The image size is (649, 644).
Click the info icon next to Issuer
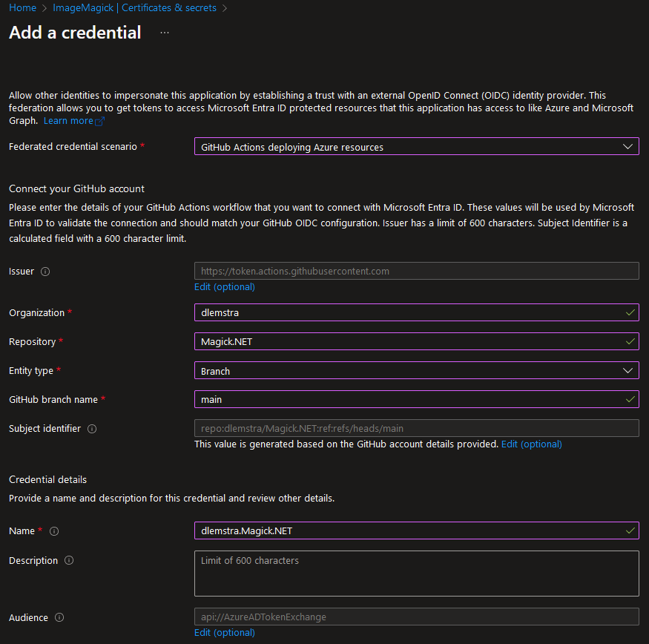(x=44, y=271)
